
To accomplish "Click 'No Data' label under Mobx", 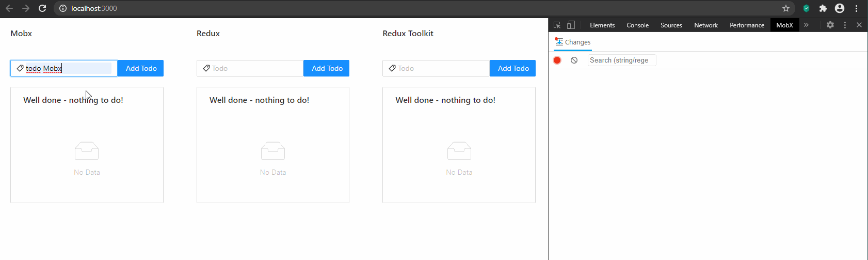I will 87,172.
